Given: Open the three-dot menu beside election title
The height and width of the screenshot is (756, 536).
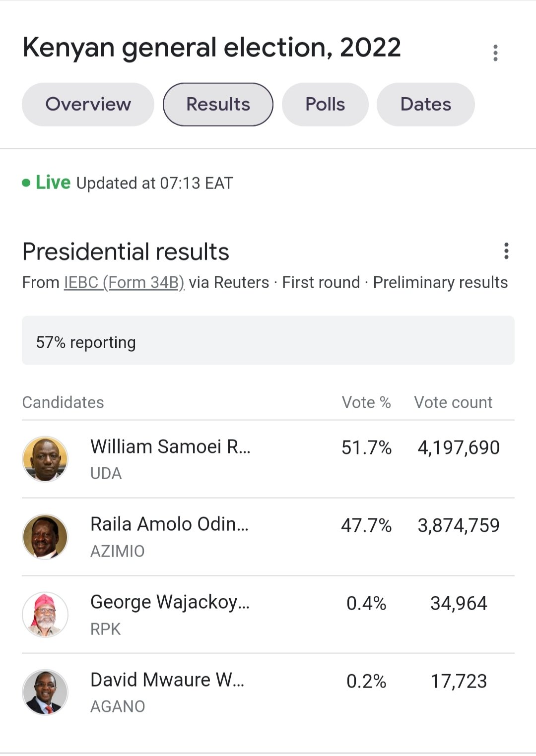Looking at the screenshot, I should [495, 53].
